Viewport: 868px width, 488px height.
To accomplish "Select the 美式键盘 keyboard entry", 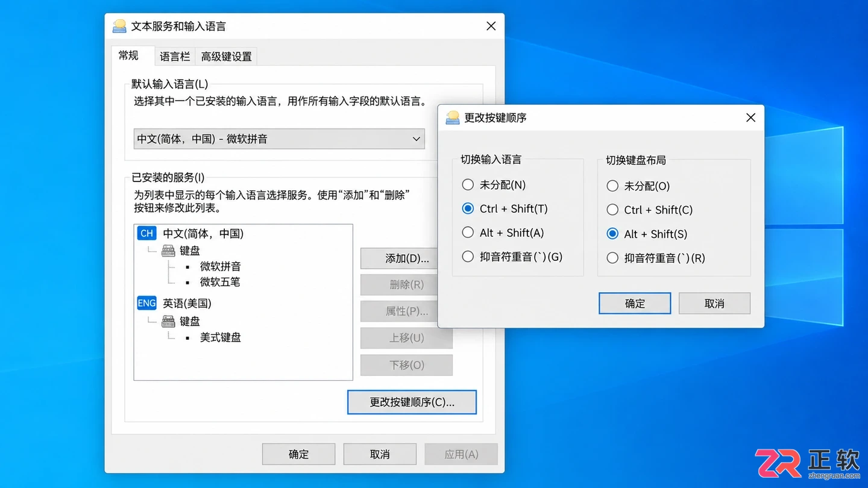I will (x=221, y=337).
